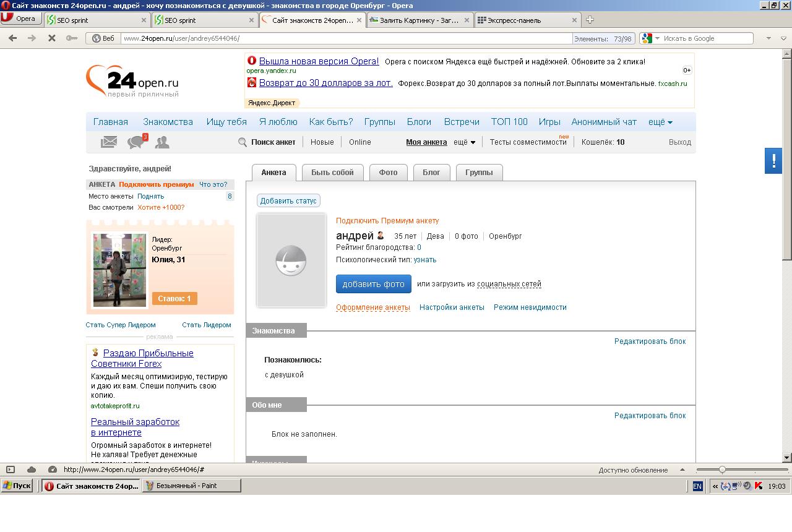Click Поднять link next to Место анкеты
The height and width of the screenshot is (532, 792).
(x=150, y=196)
